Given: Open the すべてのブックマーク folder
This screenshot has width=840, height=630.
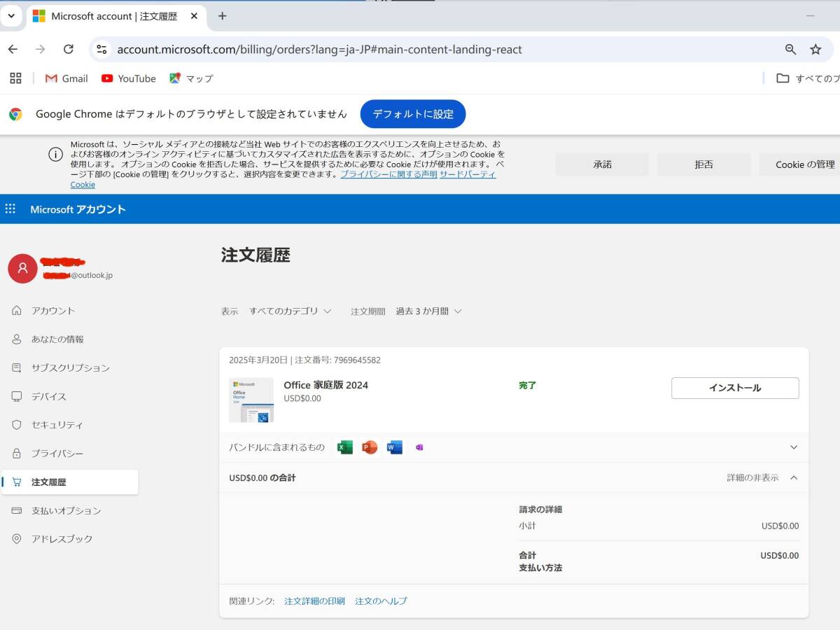Looking at the screenshot, I should coord(808,78).
